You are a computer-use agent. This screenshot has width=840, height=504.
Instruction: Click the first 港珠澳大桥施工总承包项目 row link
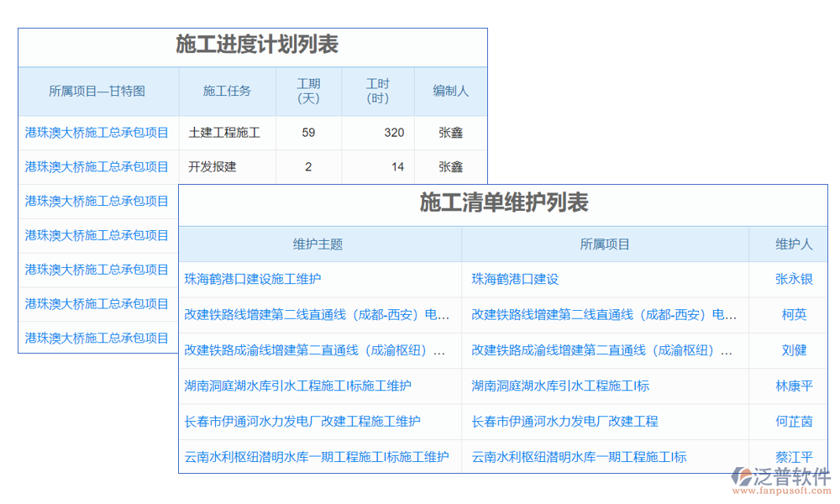[95, 132]
